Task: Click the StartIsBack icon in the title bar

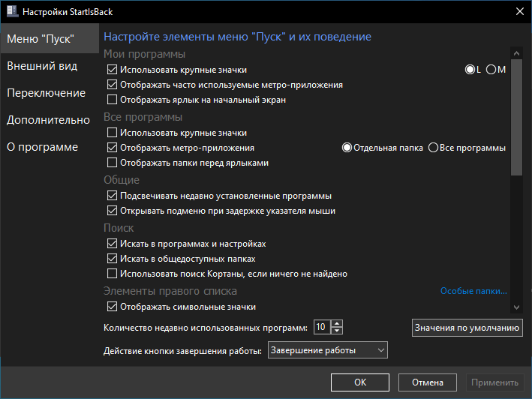Action: click(13, 11)
